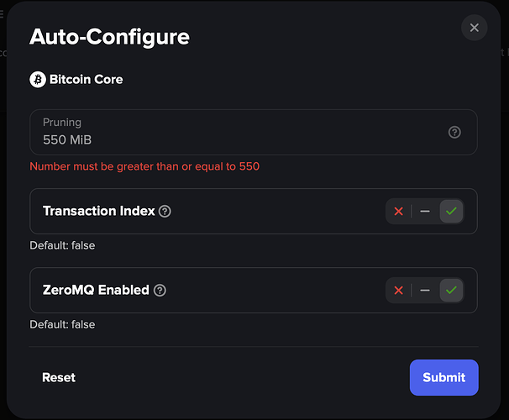
Task: Open help for the Pruning field
Action: (x=454, y=132)
